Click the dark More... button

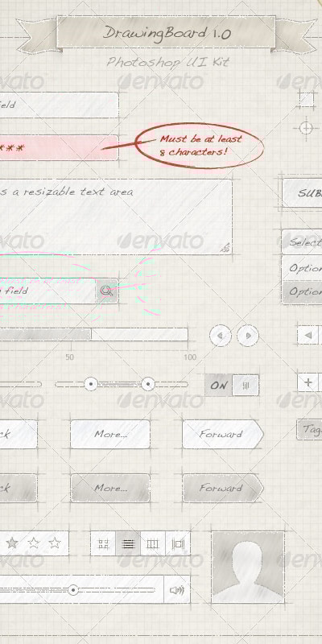[110, 488]
